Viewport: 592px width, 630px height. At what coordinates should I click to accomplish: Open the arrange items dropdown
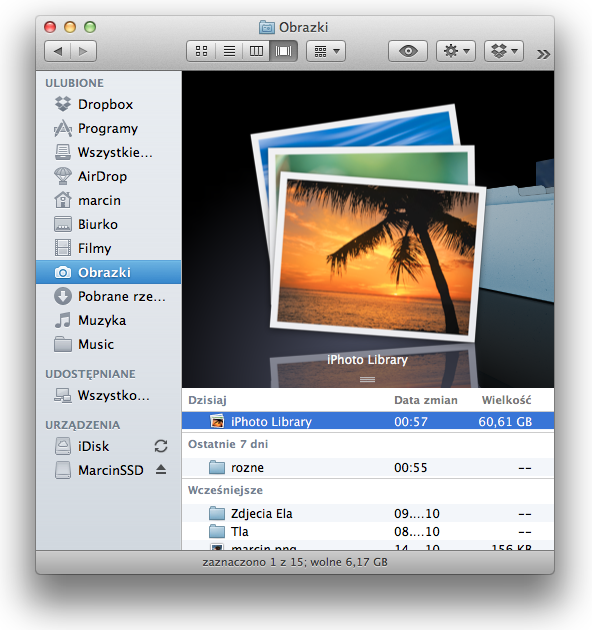[x=326, y=51]
